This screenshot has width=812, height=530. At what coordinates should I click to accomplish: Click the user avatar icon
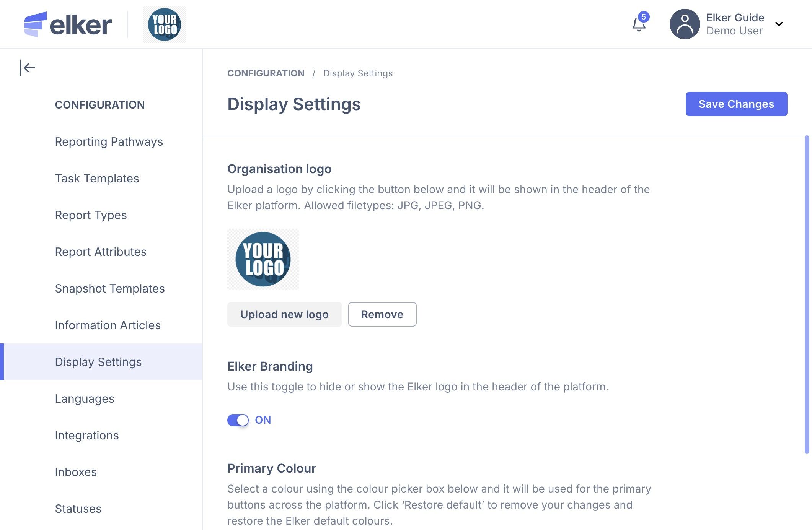[685, 24]
